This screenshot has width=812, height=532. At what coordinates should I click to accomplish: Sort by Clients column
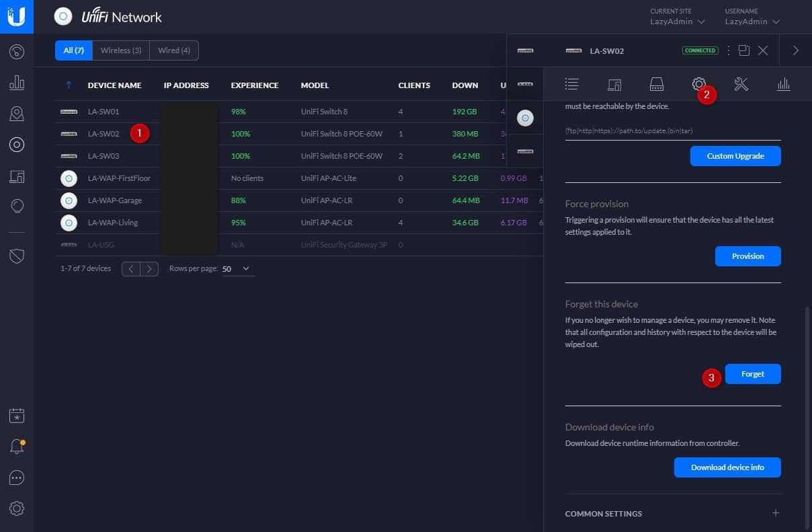414,85
